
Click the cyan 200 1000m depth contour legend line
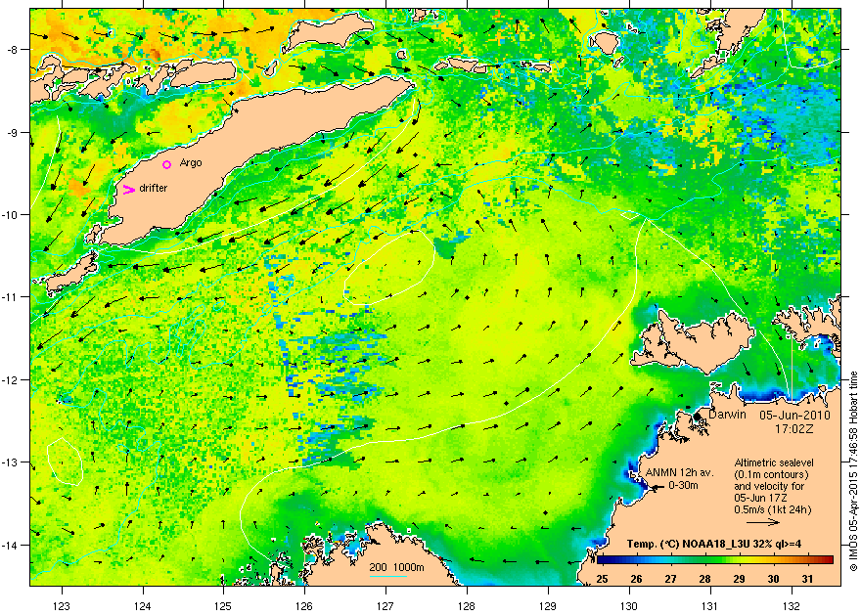[388, 576]
